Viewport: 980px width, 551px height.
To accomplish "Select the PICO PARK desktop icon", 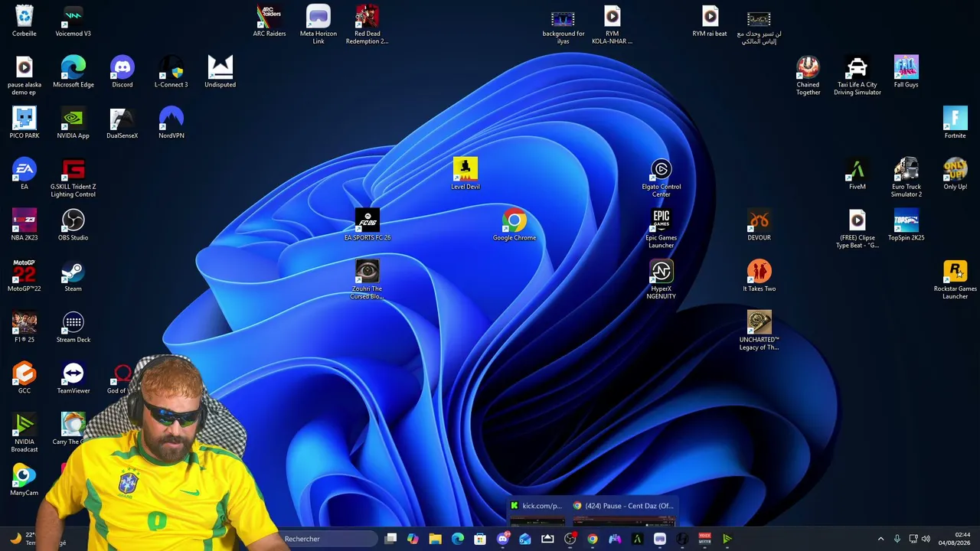I will (x=24, y=123).
